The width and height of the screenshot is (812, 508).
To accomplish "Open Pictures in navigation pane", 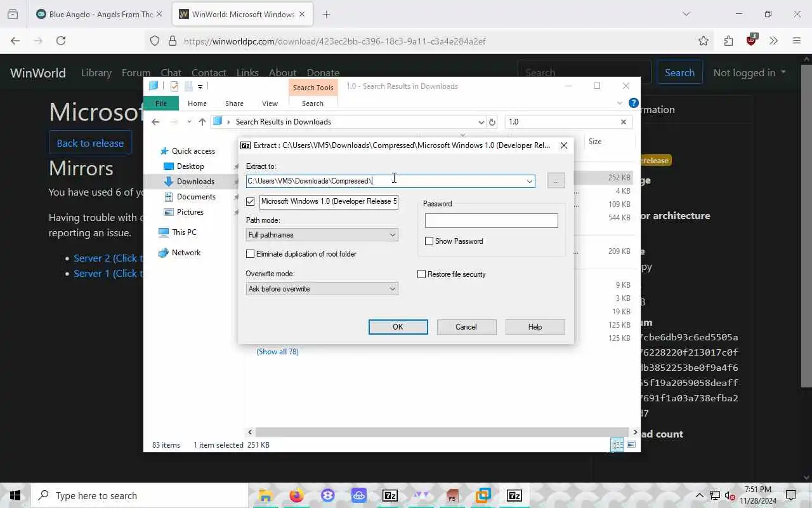I will point(190,212).
